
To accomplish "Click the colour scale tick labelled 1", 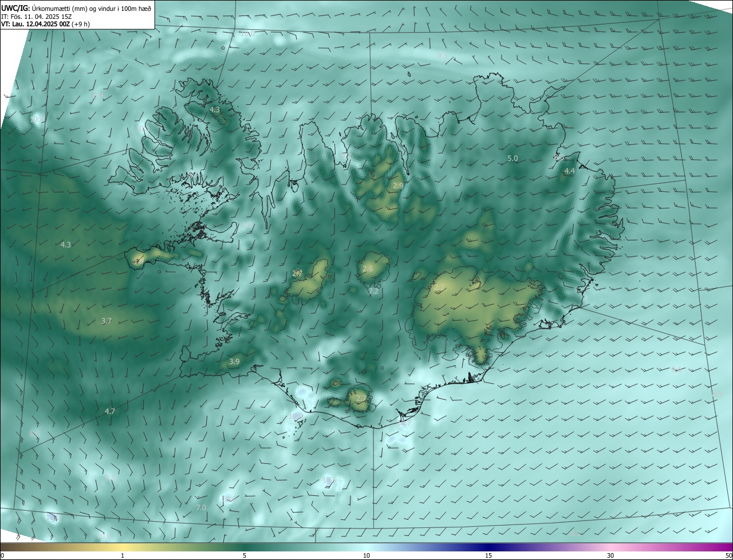I will coord(123,556).
